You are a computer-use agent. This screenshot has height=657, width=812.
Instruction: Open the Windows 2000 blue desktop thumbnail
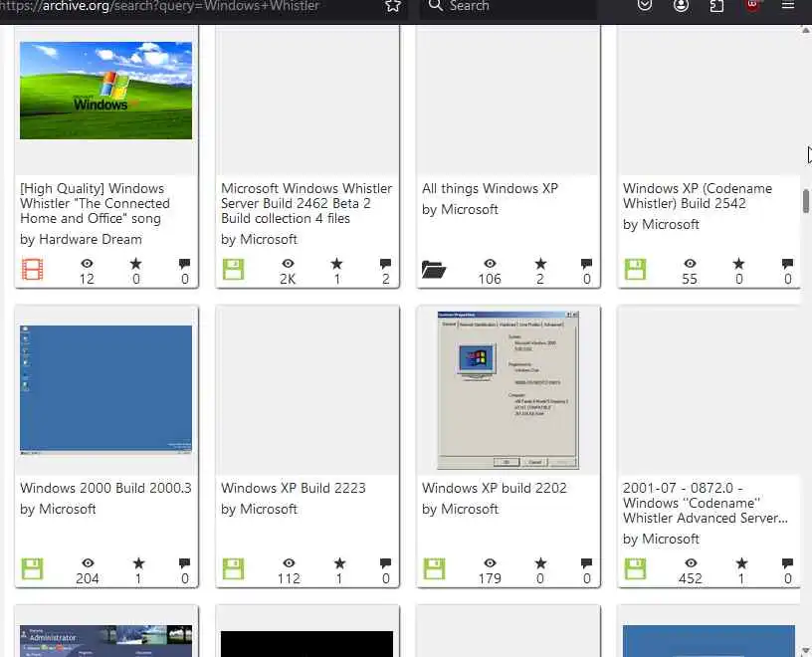[105, 390]
